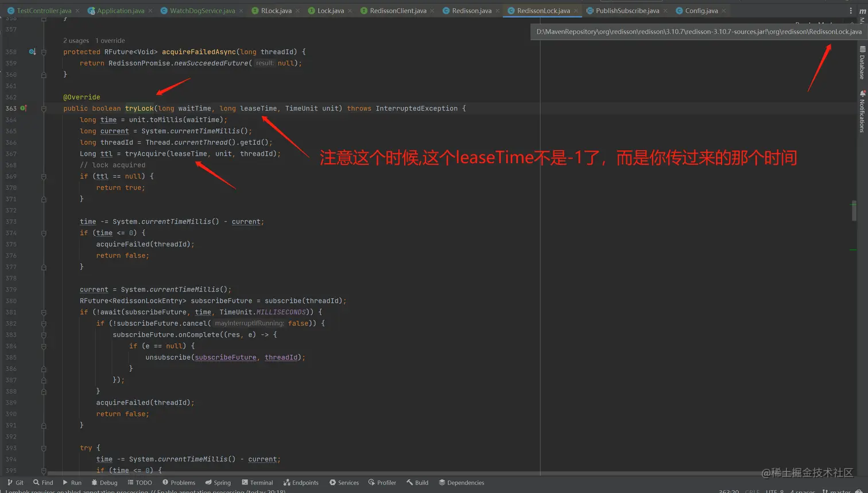Image resolution: width=868 pixels, height=493 pixels.
Task: Click the tryLock method name at line 363
Action: point(139,108)
